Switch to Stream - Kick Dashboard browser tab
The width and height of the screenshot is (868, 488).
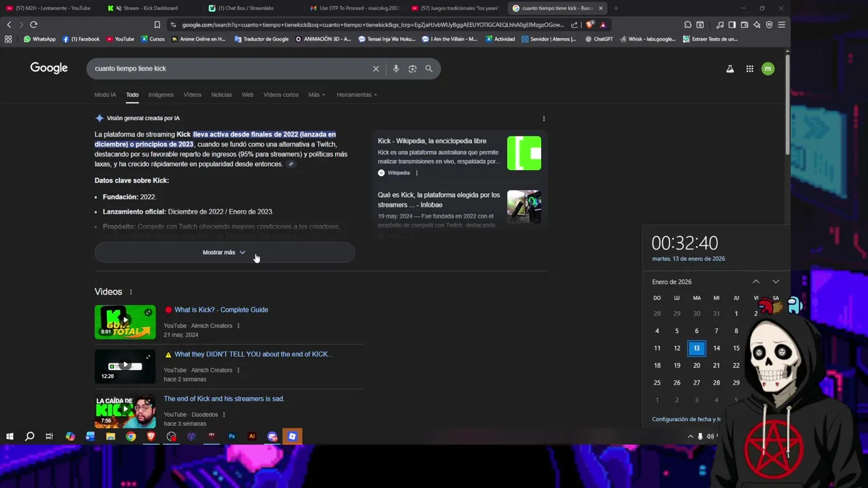coord(151,8)
